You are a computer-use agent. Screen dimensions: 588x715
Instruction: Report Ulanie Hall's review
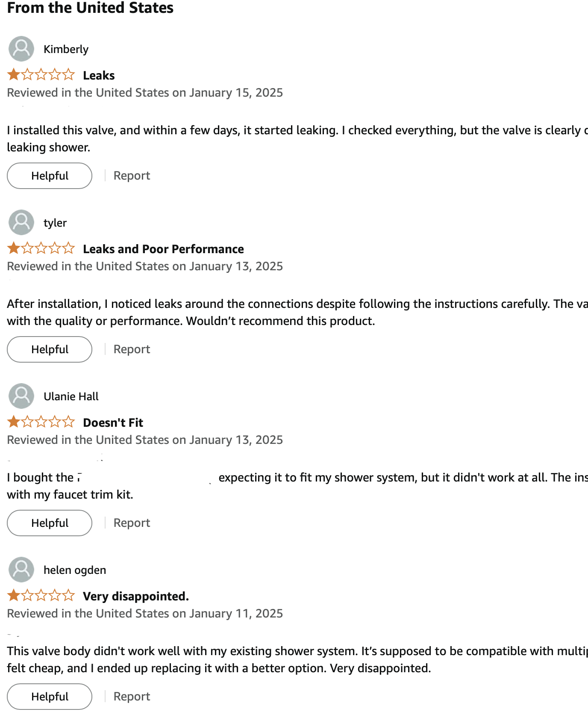132,523
